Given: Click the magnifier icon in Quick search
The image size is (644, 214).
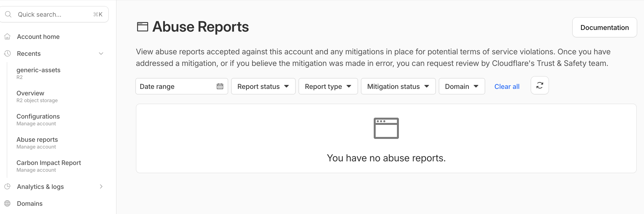Looking at the screenshot, I should click(8, 14).
